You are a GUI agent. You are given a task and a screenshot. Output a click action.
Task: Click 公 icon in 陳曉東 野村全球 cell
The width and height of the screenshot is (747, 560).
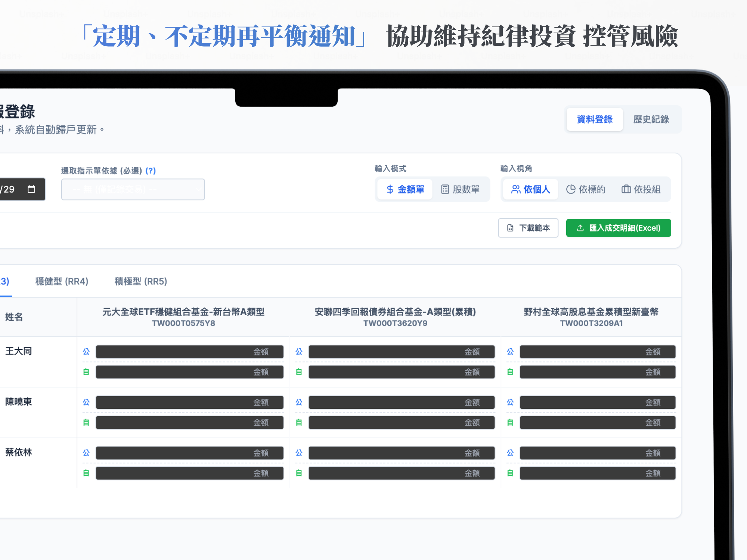(510, 402)
